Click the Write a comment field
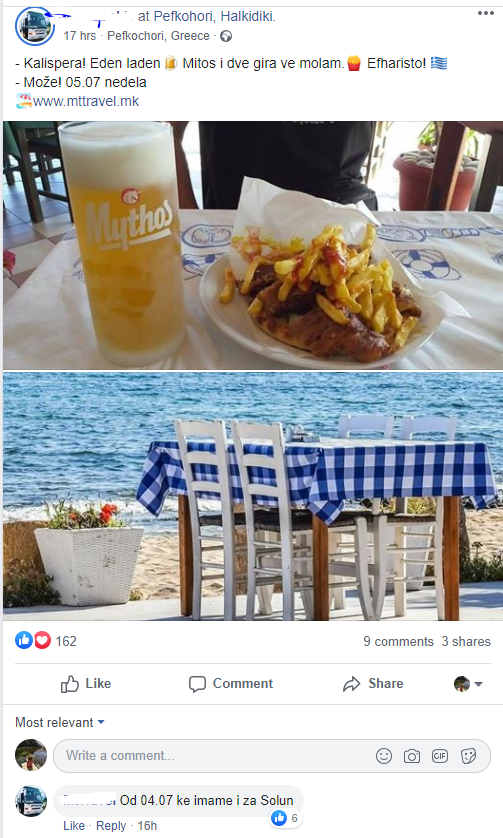This screenshot has height=838, width=503. click(272, 756)
